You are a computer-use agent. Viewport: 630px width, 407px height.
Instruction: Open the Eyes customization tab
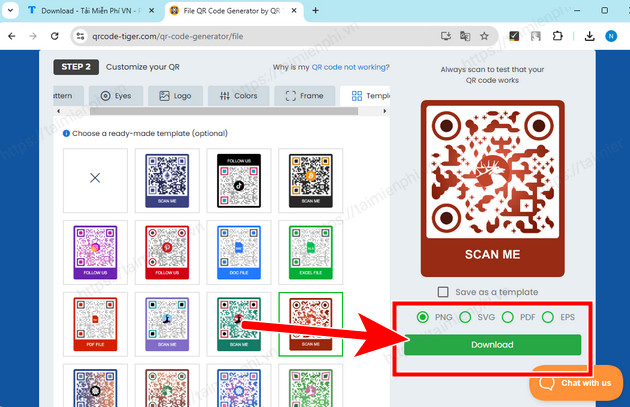click(x=116, y=96)
